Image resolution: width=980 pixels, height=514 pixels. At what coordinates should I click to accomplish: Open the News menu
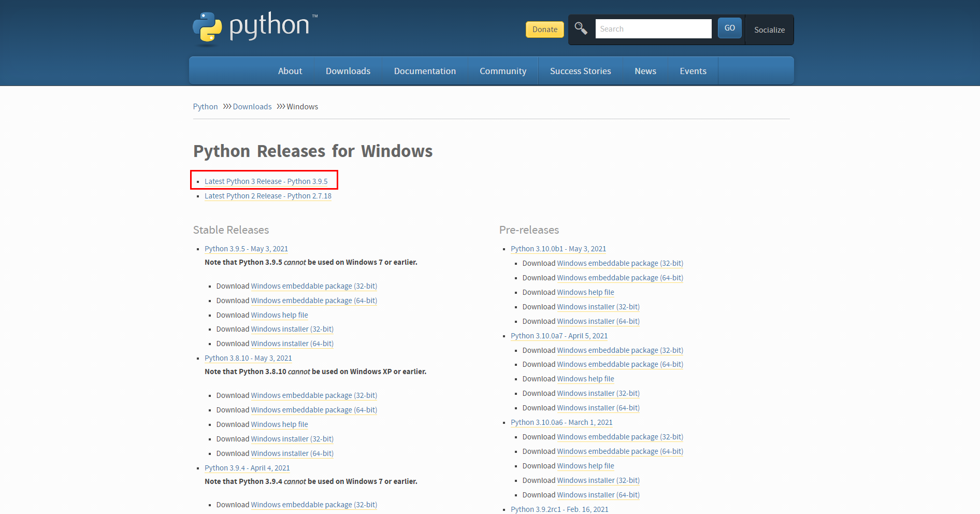tap(645, 71)
